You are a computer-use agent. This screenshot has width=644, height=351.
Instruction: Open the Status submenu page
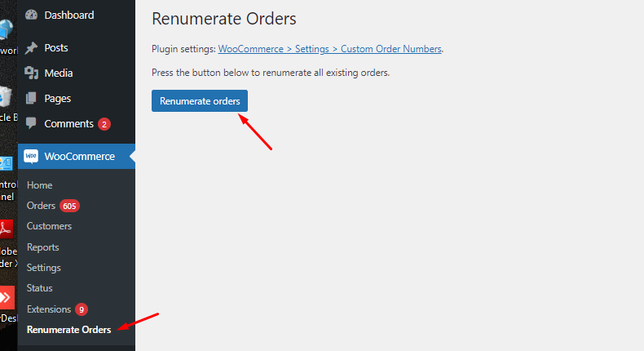39,288
